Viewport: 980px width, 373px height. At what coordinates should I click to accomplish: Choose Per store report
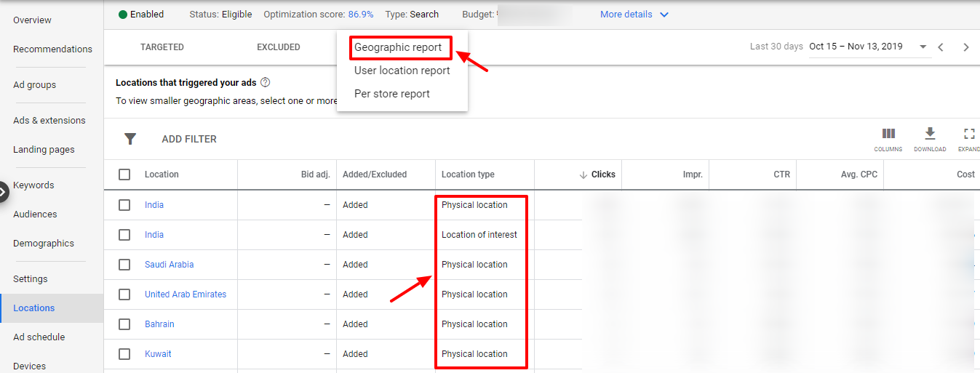click(392, 94)
